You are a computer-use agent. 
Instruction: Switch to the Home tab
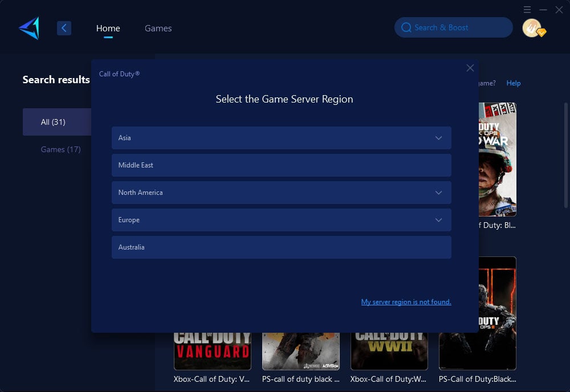(x=108, y=28)
